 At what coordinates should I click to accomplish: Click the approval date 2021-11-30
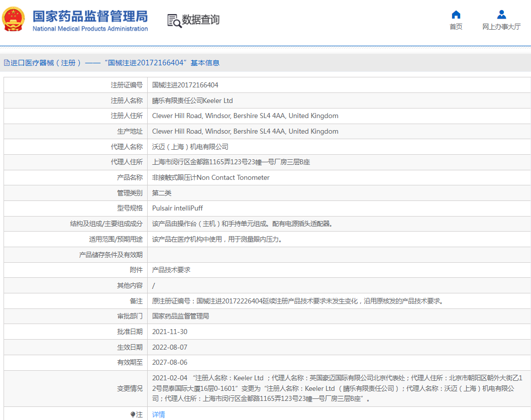tap(169, 332)
